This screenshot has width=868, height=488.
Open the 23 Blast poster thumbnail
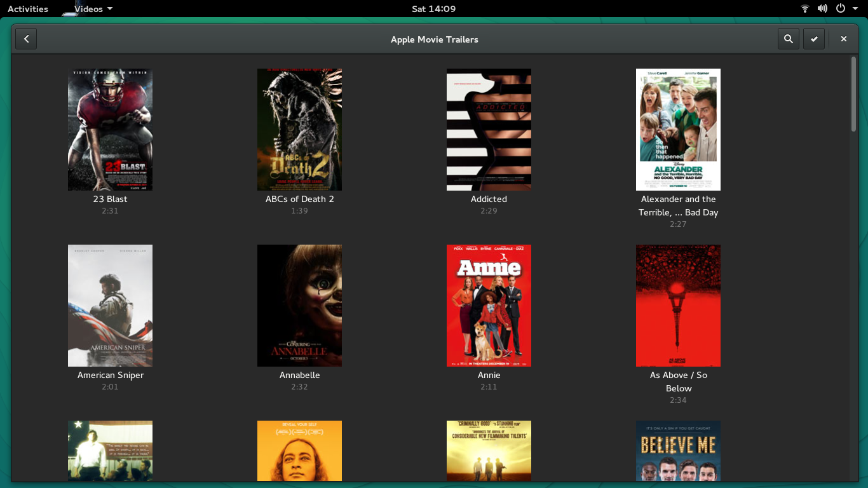click(110, 130)
